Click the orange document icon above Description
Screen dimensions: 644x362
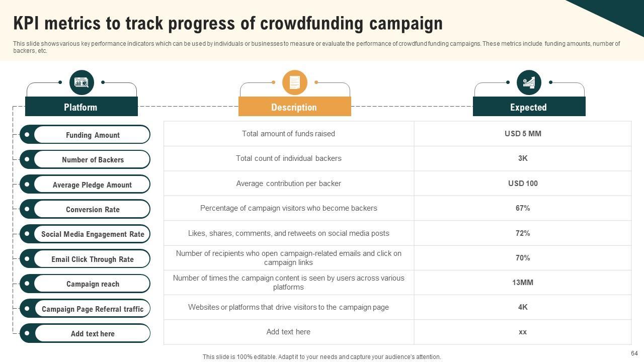point(295,82)
